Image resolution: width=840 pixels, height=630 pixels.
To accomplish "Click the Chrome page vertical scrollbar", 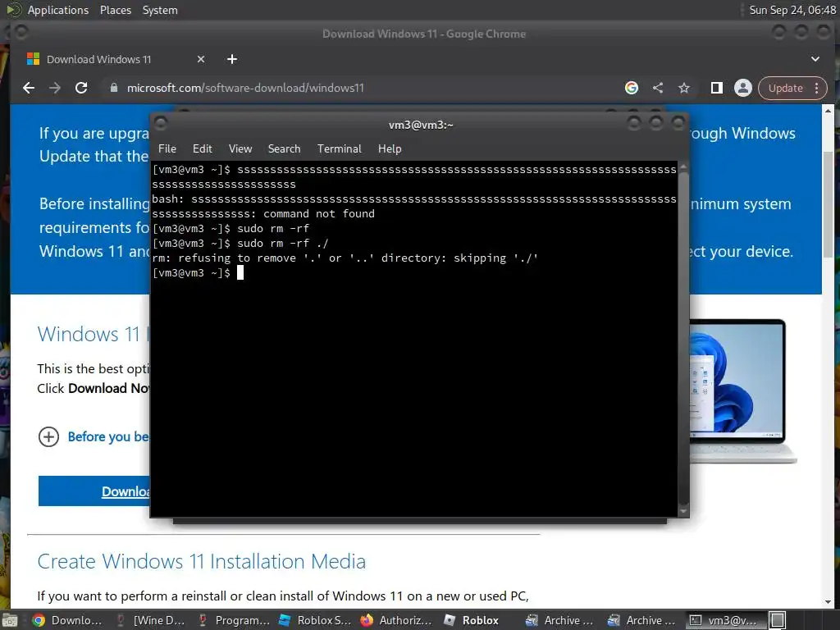I will pos(829,203).
